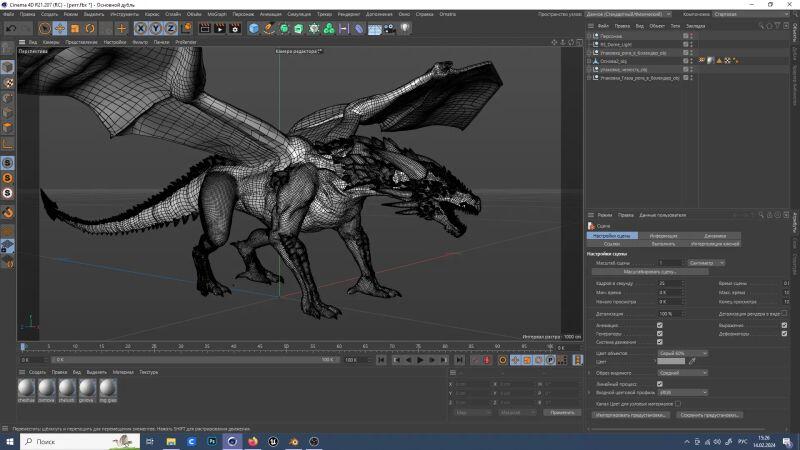Expand the Цвет объектов dropdown
800x450 pixels.
(683, 353)
